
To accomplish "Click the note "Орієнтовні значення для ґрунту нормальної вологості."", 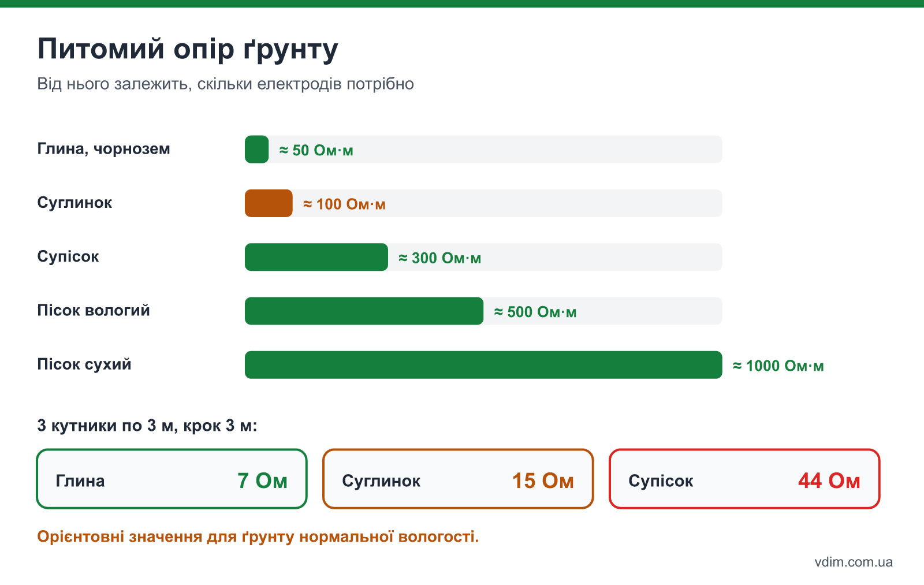I will coord(258,537).
